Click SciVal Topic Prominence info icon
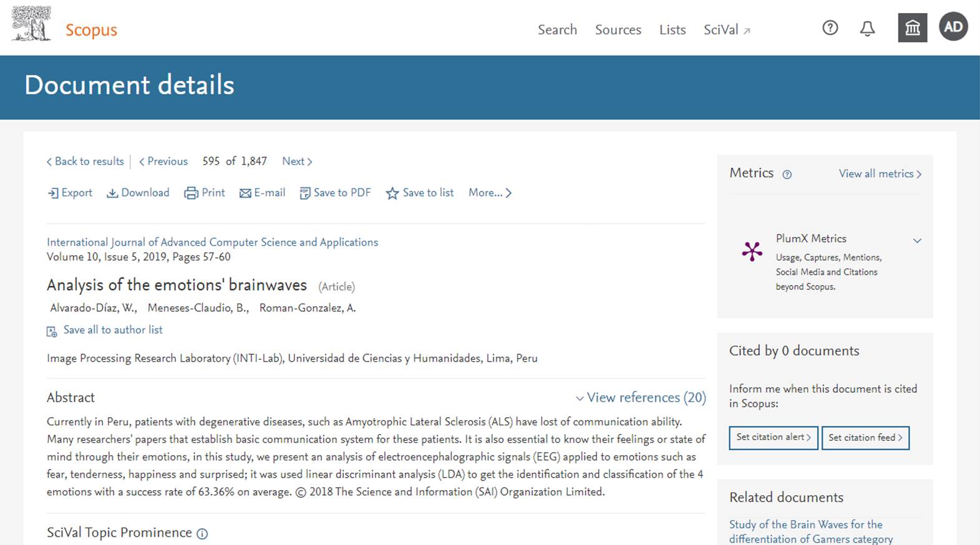 click(x=202, y=534)
